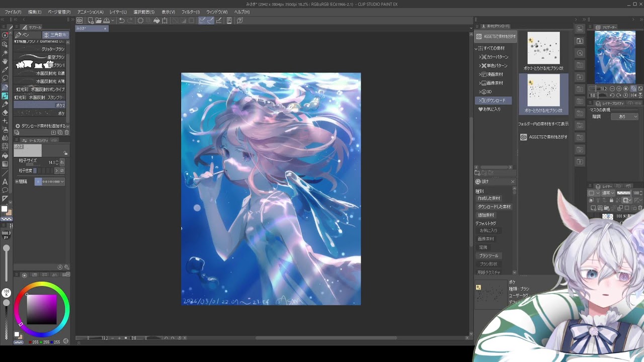Click フォルダー内の素材をすべて表示 link
The image size is (644, 362).
coord(543,124)
